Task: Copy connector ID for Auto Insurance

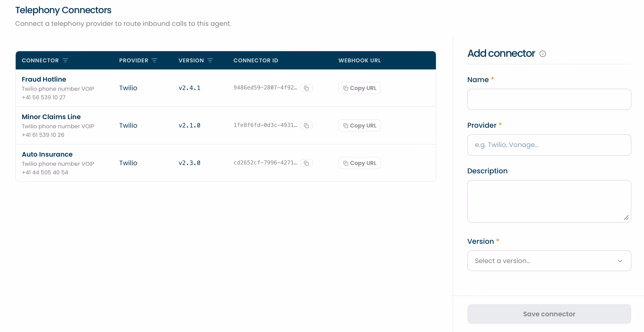Action: [306, 163]
